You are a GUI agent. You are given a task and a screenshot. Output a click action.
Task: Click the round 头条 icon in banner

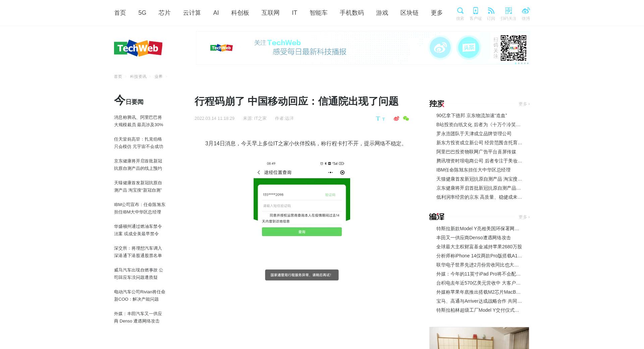(x=469, y=48)
